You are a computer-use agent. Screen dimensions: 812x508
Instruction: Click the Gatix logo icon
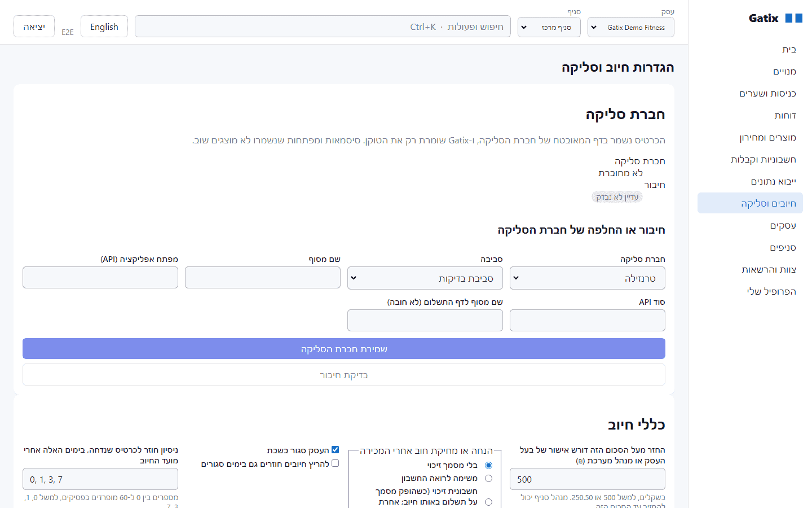tap(793, 18)
